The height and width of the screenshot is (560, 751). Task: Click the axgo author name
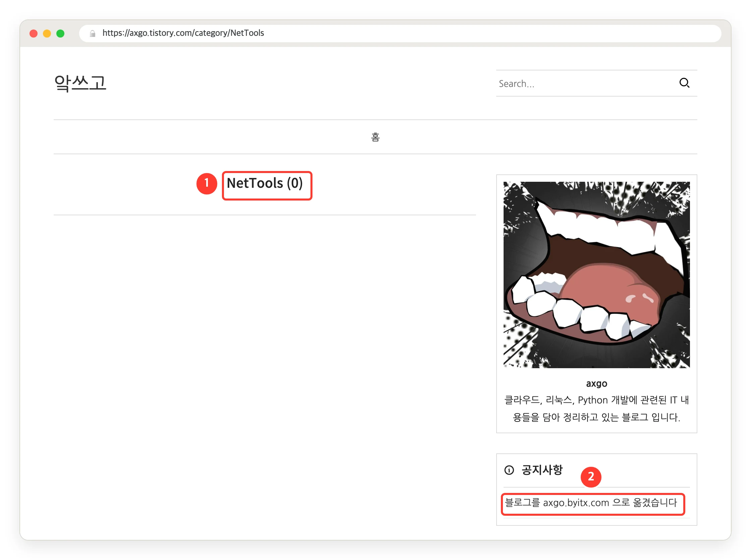(596, 383)
